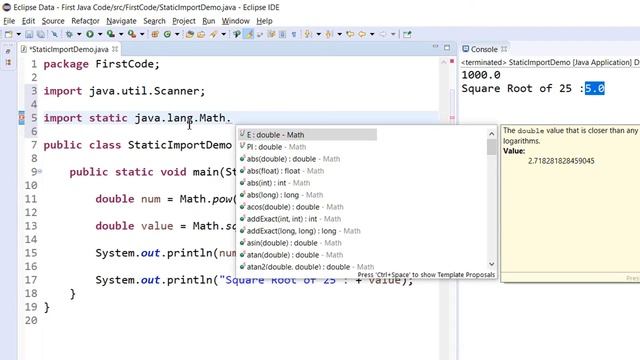This screenshot has width=640, height=360.
Task: Open the File menu
Action: (x=9, y=21)
